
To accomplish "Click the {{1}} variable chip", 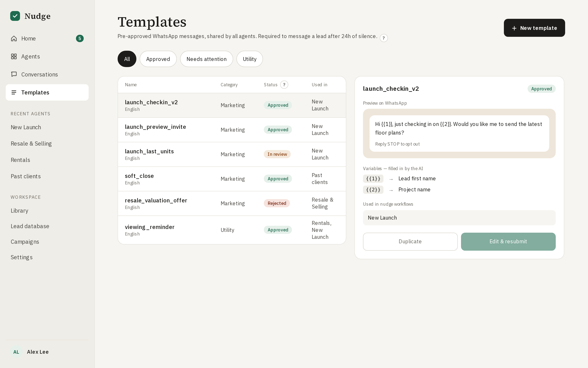I will pos(373,179).
